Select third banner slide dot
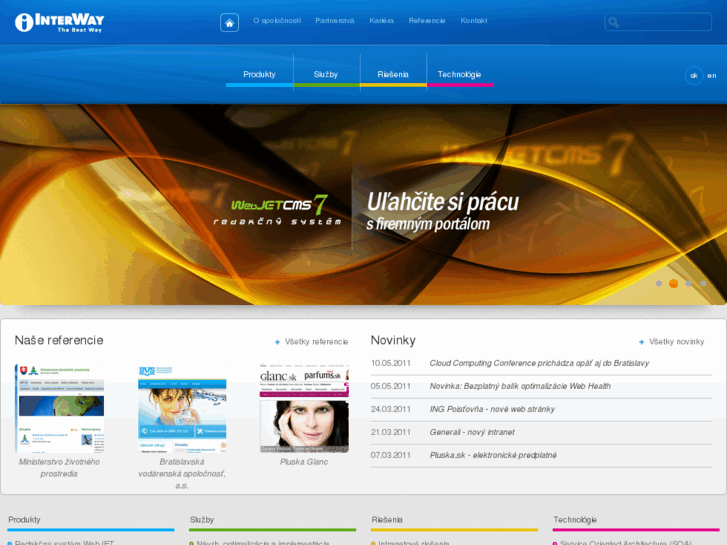The image size is (727, 545). click(689, 283)
